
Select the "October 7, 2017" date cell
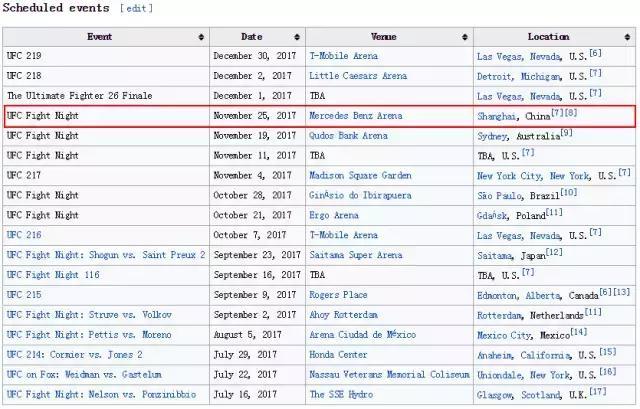pos(258,235)
